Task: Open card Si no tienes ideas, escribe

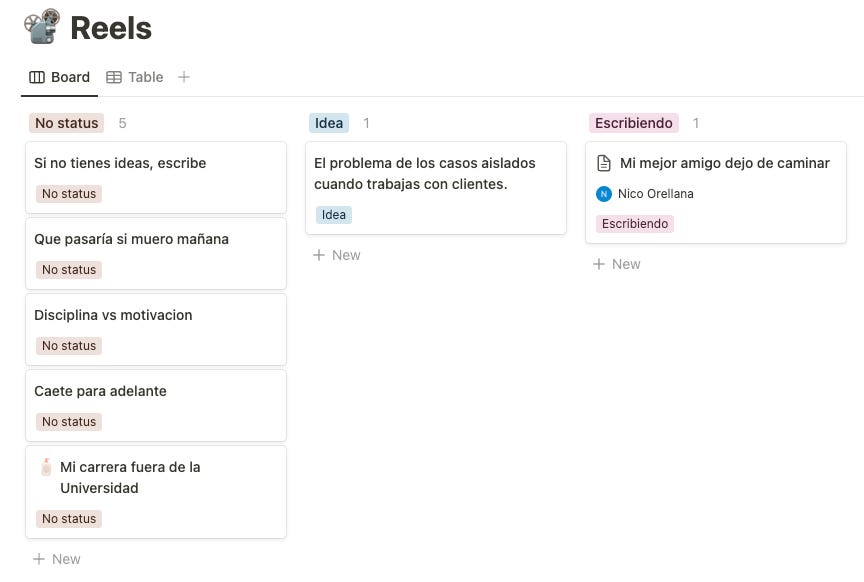Action: 156,177
